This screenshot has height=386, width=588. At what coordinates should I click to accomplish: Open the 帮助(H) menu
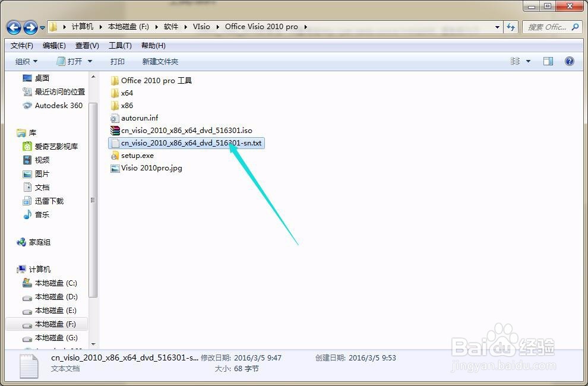[x=153, y=46]
